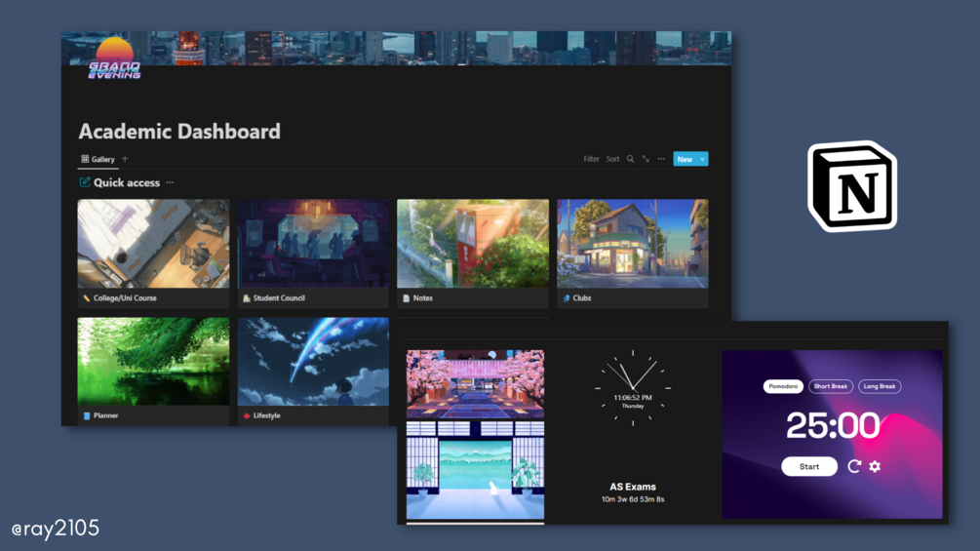
Task: Open the Quick access ellipsis menu
Action: coord(170,182)
